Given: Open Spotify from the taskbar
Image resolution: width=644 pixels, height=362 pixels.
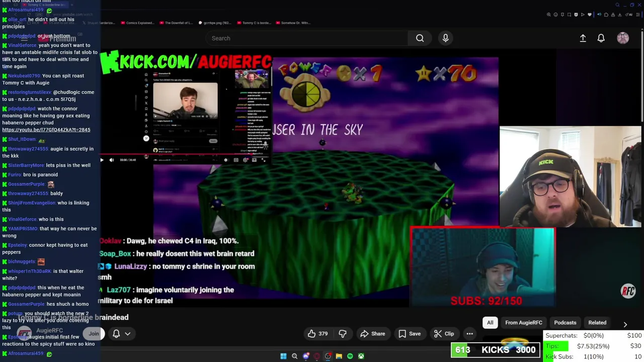Looking at the screenshot, I should point(350,356).
